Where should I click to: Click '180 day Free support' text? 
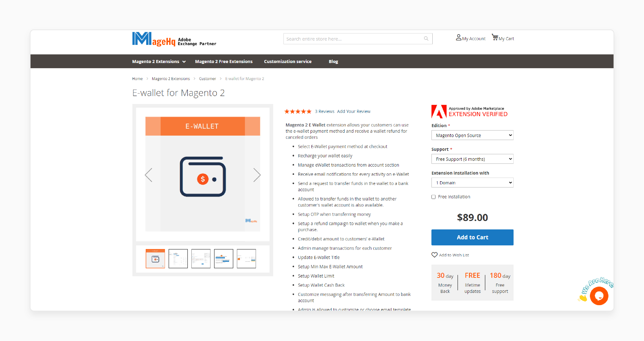500,283
